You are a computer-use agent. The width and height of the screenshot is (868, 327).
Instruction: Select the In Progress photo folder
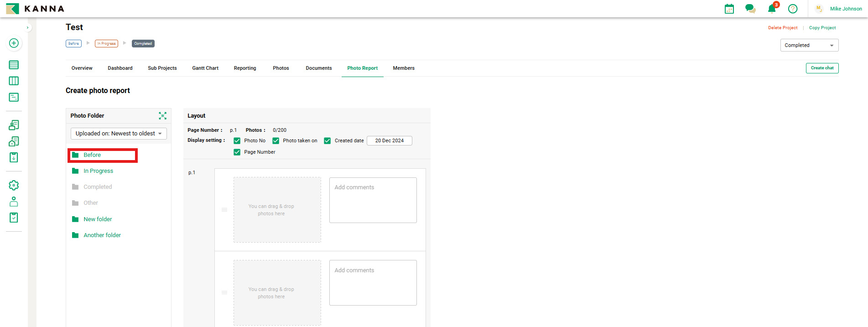(98, 171)
